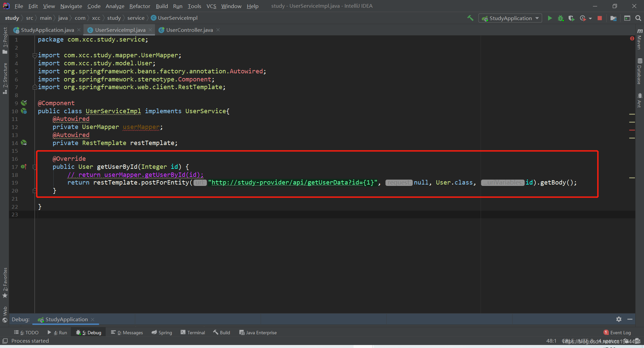Open the Terminal tool window

click(x=193, y=332)
